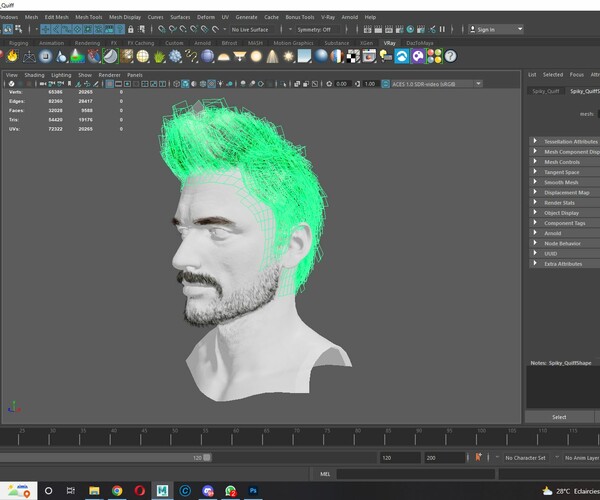Click the V-Ray spiky particle ball icon
600x500 pixels.
point(175,56)
